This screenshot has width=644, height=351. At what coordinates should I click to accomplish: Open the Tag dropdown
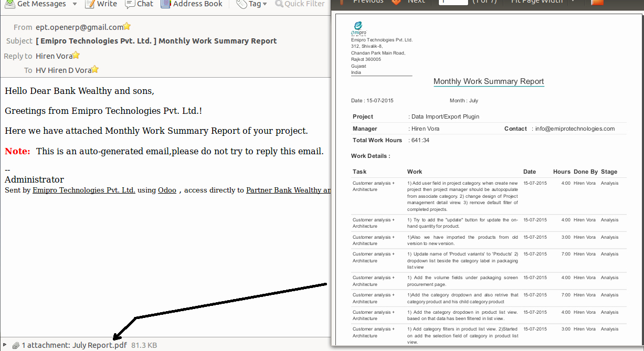click(x=252, y=4)
